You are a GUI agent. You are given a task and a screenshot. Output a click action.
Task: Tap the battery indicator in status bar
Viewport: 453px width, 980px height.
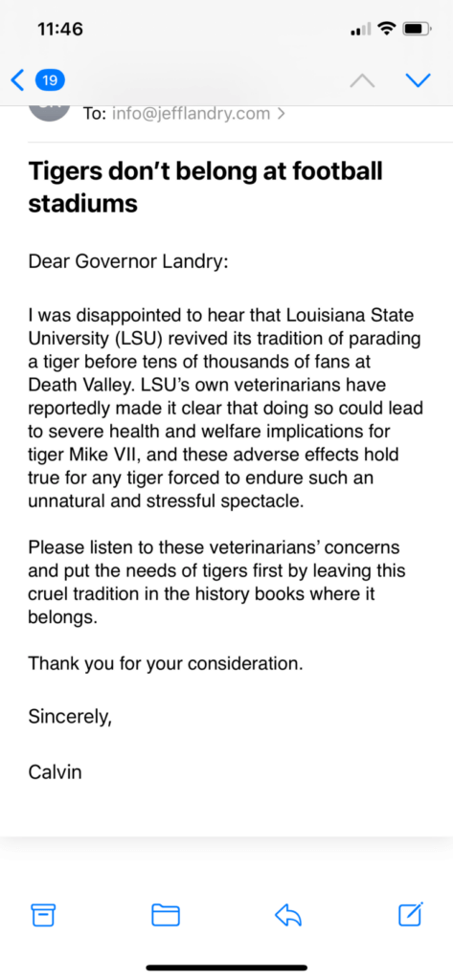tap(416, 28)
